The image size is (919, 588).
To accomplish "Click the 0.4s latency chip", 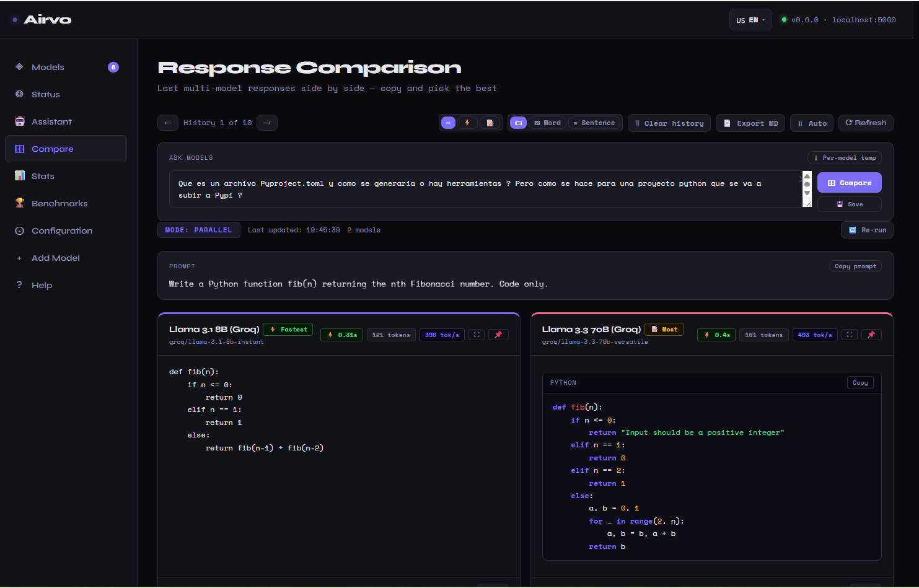I will pyautogui.click(x=716, y=335).
